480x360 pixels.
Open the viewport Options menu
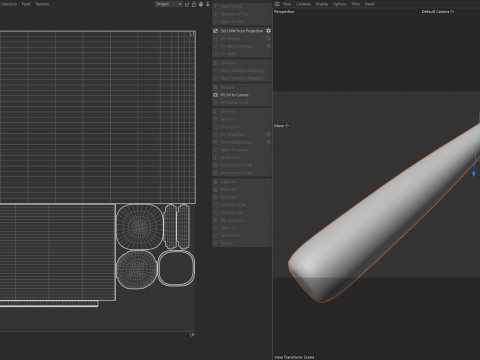(340, 4)
